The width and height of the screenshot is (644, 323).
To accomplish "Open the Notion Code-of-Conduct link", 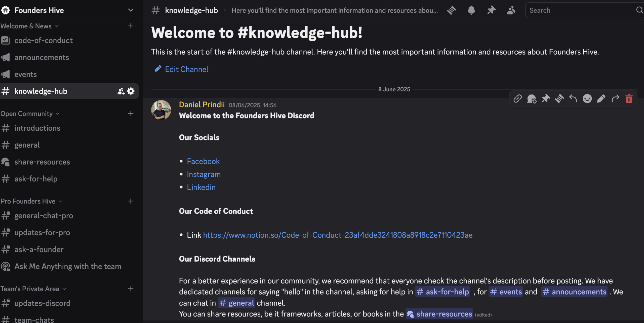I will pos(338,235).
